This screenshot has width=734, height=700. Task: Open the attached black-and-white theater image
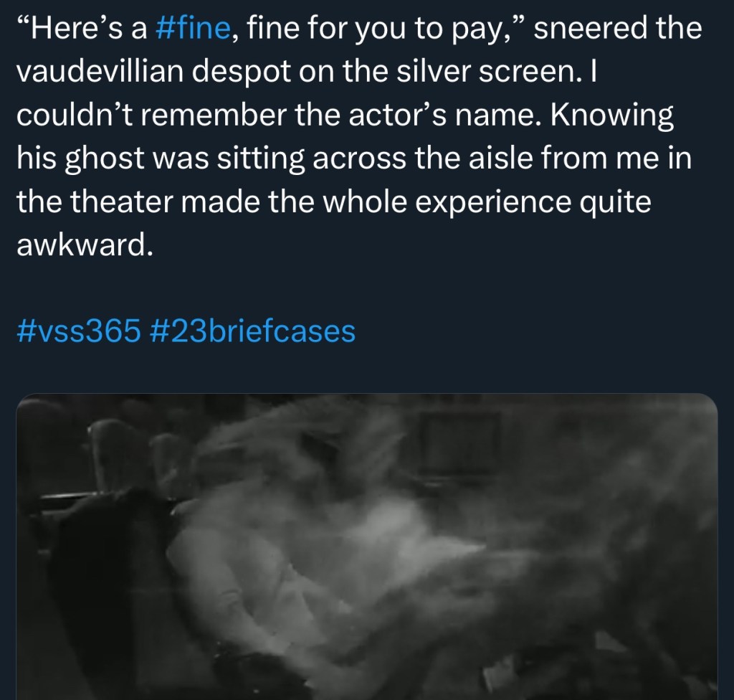pos(367,547)
